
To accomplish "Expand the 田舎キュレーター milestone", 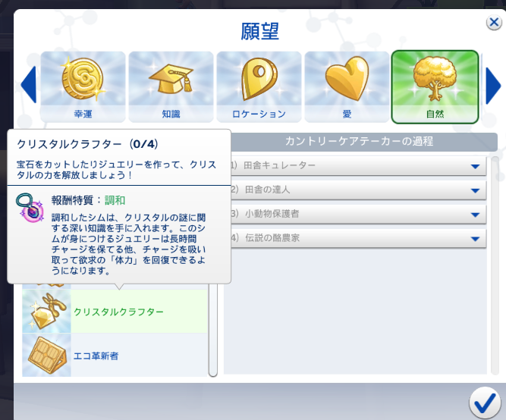I will [x=358, y=166].
